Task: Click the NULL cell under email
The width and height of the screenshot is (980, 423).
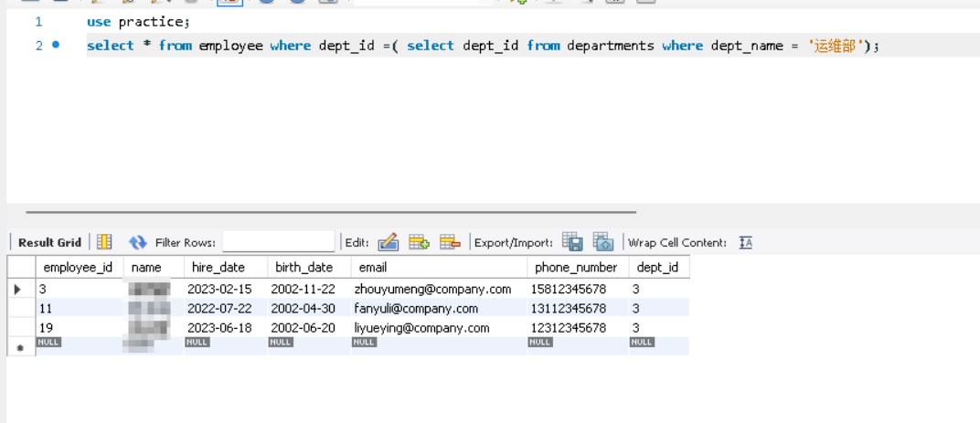Action: coord(365,343)
